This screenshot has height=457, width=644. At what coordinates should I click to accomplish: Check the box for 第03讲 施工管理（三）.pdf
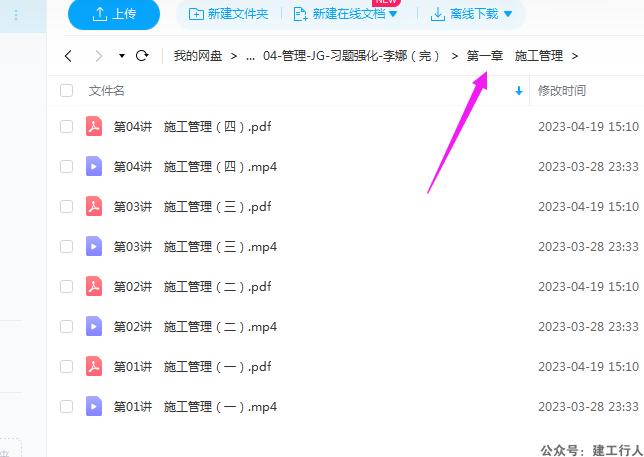point(67,206)
